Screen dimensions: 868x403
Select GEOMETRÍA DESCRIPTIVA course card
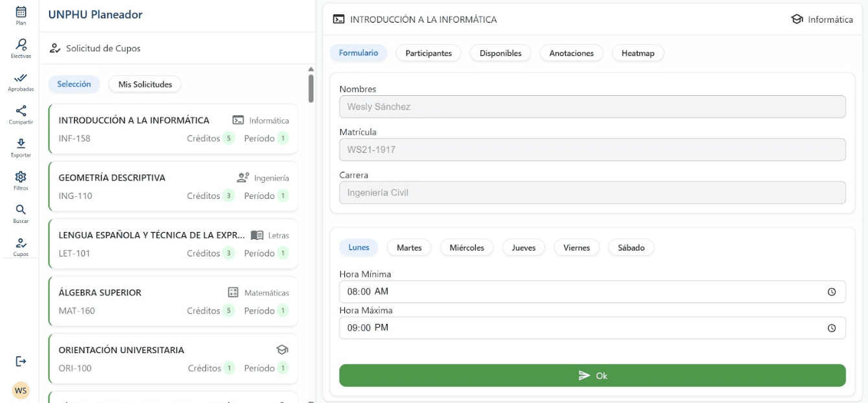click(173, 186)
